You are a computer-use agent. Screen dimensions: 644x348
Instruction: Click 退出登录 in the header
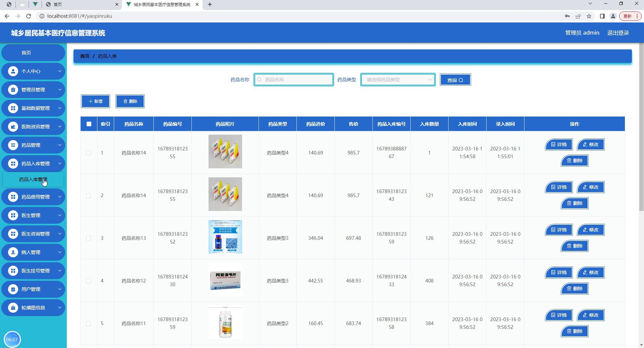click(618, 33)
